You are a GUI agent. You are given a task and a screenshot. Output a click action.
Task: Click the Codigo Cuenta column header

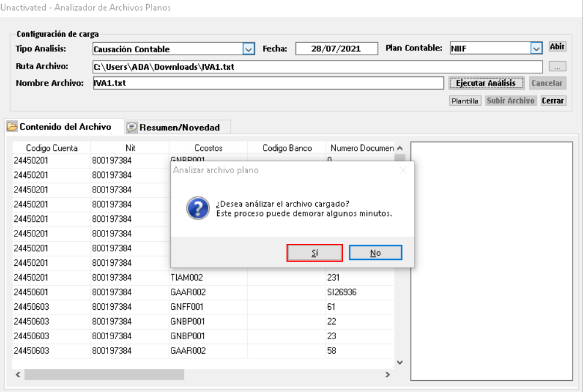52,148
